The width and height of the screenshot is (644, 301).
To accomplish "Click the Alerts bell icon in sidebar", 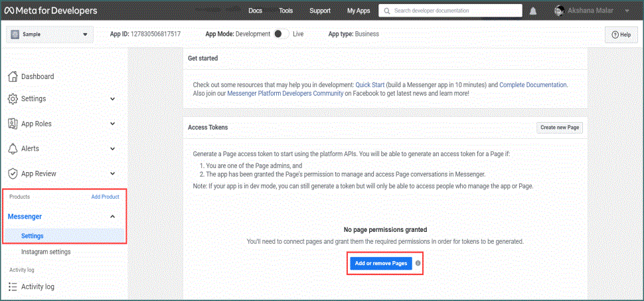I will click(13, 149).
